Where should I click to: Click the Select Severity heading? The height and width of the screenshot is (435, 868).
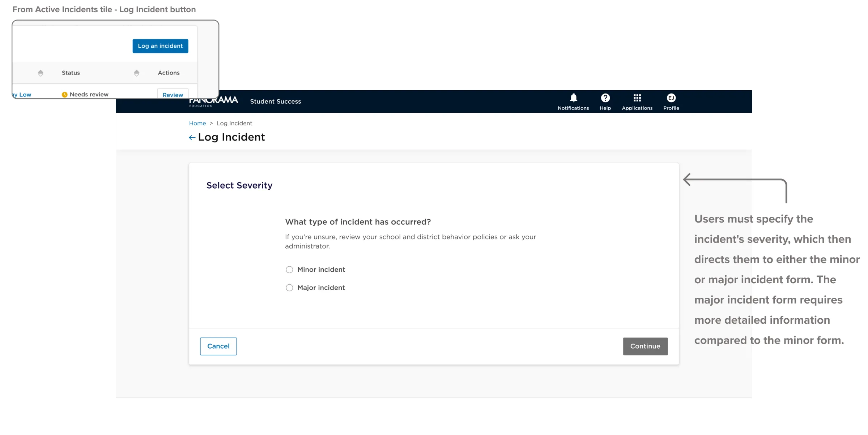click(x=239, y=185)
